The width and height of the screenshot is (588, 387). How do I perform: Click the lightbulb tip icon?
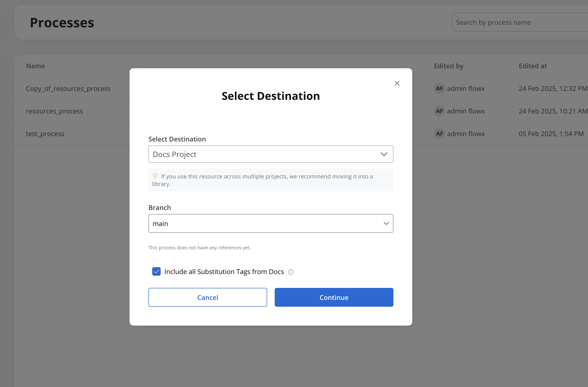pos(155,176)
